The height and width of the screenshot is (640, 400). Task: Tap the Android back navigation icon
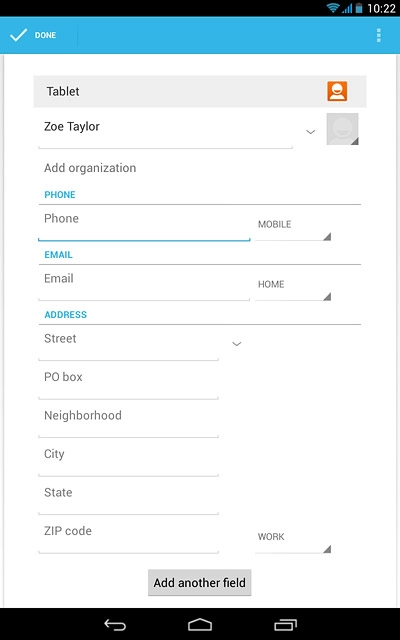pyautogui.click(x=115, y=624)
